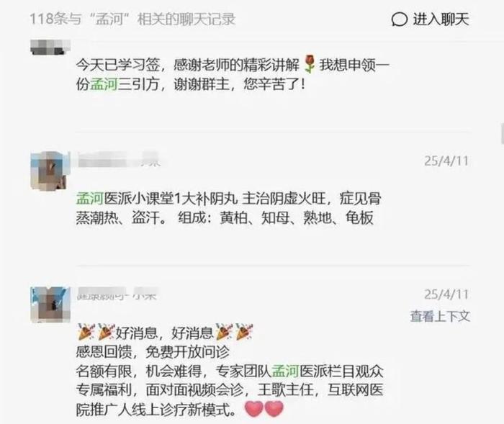Select the 孟河三引方 message text
This screenshot has height=424, width=504.
pyautogui.click(x=233, y=75)
